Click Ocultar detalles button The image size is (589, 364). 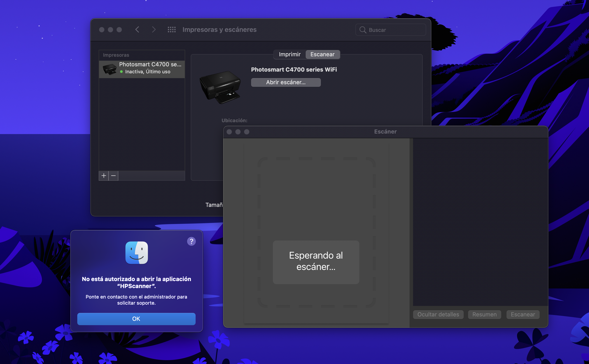tap(438, 314)
